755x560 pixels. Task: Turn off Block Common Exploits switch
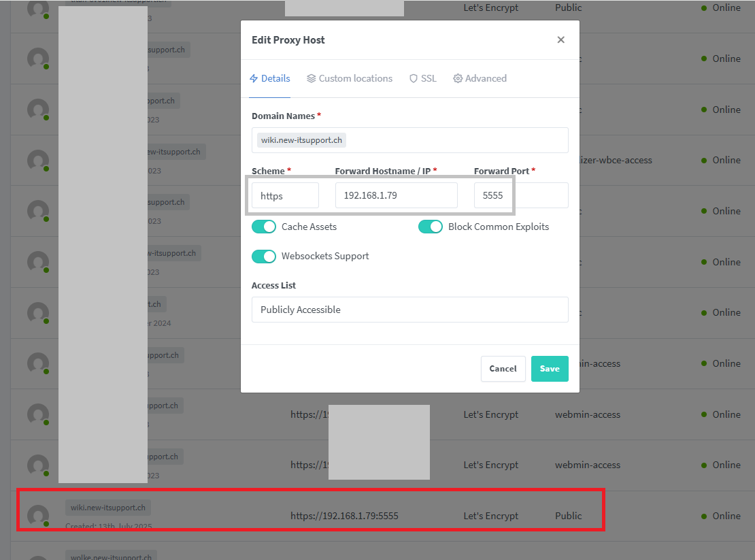pos(431,227)
